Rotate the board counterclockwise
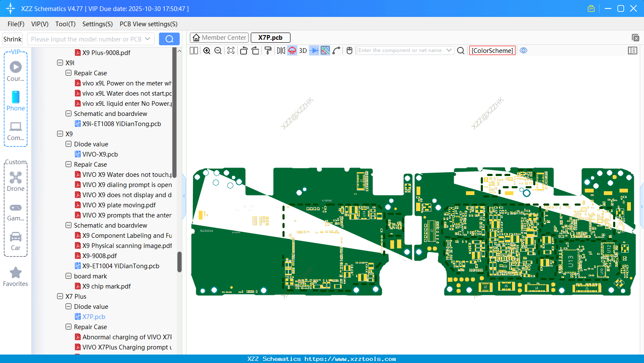Screen dimensions: 644x363 click(x=244, y=51)
